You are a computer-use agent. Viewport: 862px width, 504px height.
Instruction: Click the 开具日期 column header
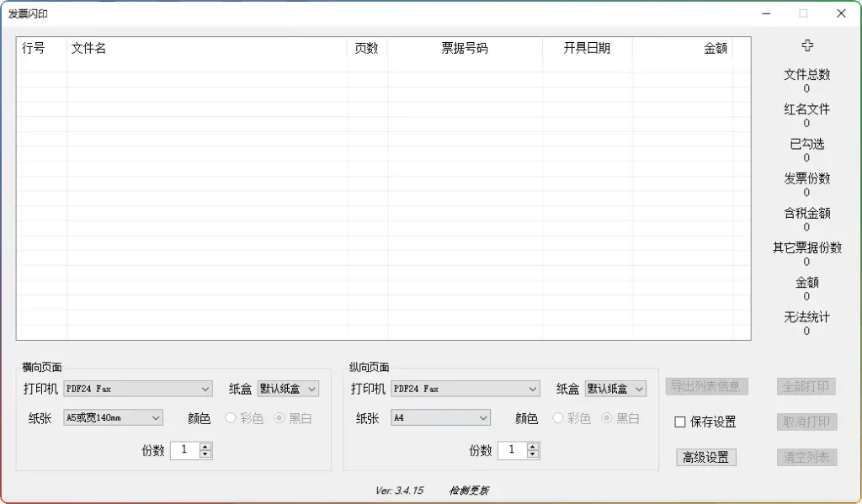[x=587, y=49]
